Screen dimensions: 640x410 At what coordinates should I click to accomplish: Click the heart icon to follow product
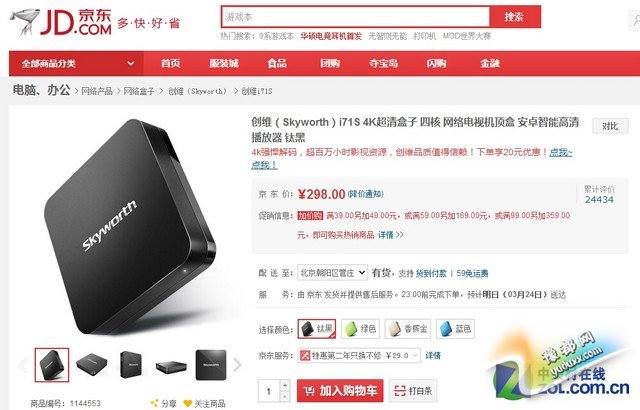click(187, 403)
